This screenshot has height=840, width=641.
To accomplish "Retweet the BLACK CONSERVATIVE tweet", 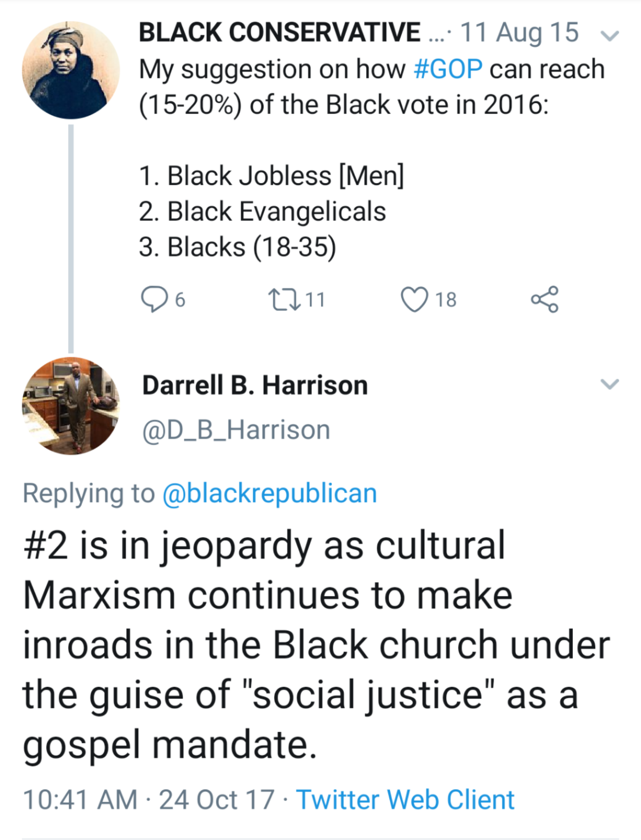I will click(x=282, y=299).
